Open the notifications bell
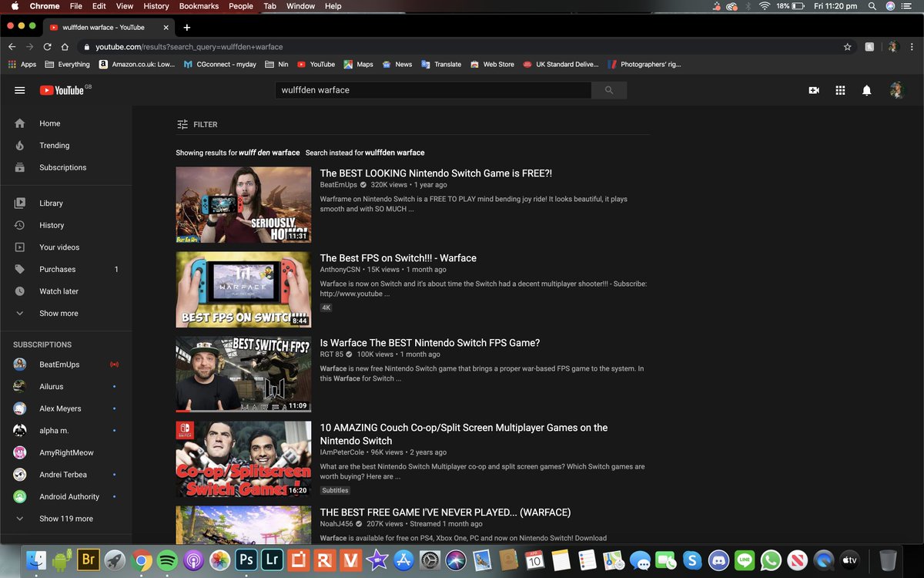Viewport: 924px width, 578px height. 866,90
